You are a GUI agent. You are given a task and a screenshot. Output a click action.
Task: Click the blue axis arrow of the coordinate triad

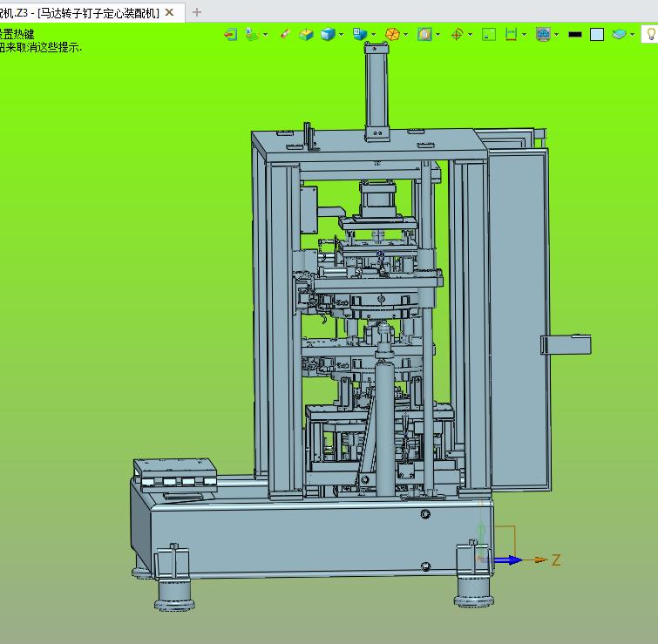coord(508,559)
